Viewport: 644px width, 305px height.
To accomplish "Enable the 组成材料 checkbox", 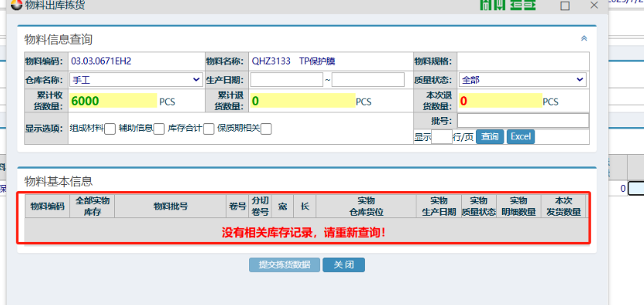I will (110, 129).
